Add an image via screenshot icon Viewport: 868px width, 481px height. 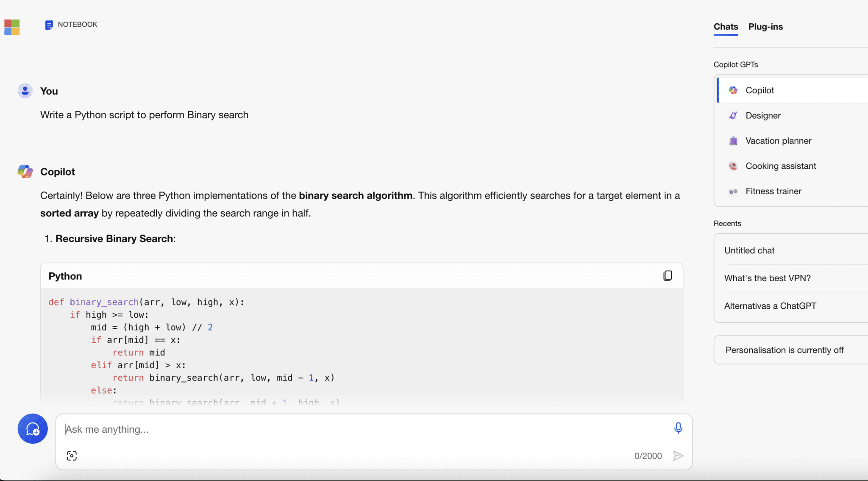pyautogui.click(x=72, y=456)
